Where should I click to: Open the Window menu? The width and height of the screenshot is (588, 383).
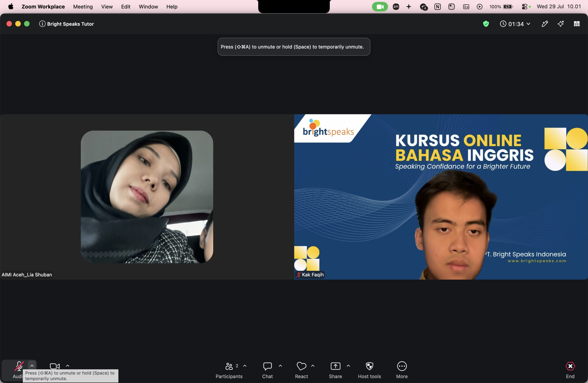coord(148,7)
